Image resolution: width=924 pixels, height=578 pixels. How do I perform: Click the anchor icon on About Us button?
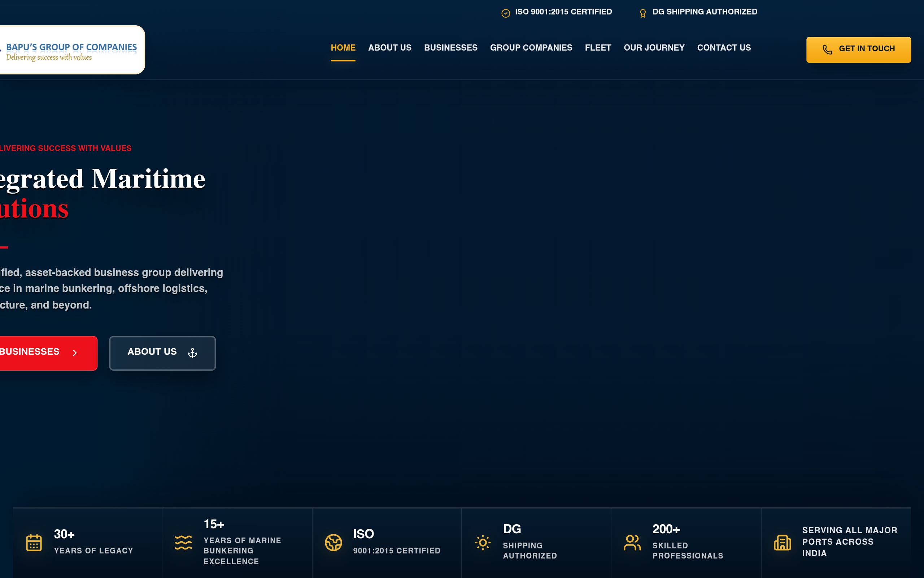click(x=192, y=353)
